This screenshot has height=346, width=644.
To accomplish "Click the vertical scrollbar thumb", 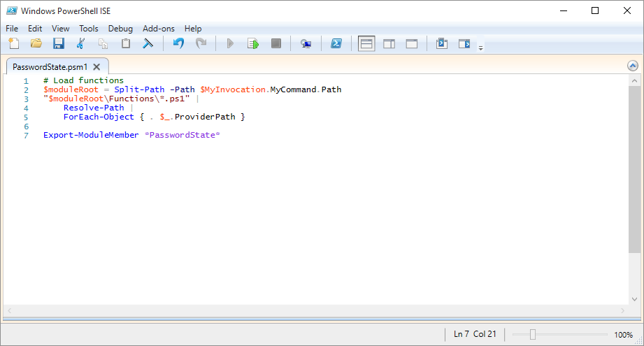I will pyautogui.click(x=634, y=170).
